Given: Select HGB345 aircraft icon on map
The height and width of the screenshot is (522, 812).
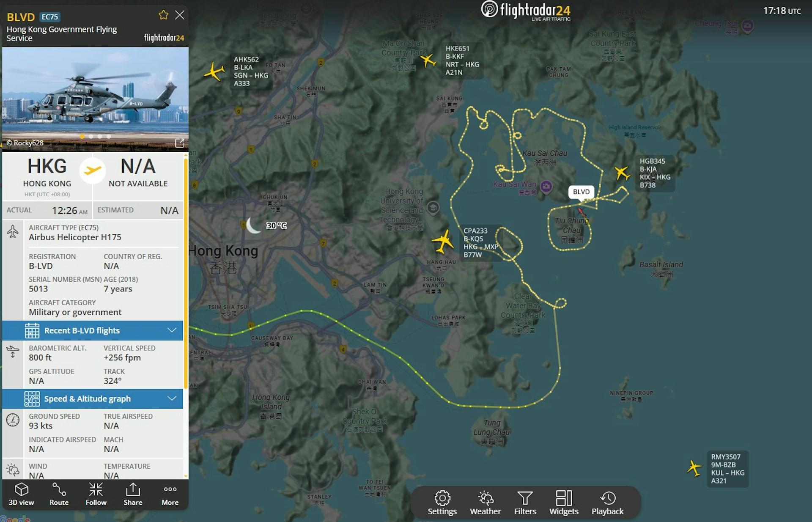Looking at the screenshot, I should click(x=622, y=173).
